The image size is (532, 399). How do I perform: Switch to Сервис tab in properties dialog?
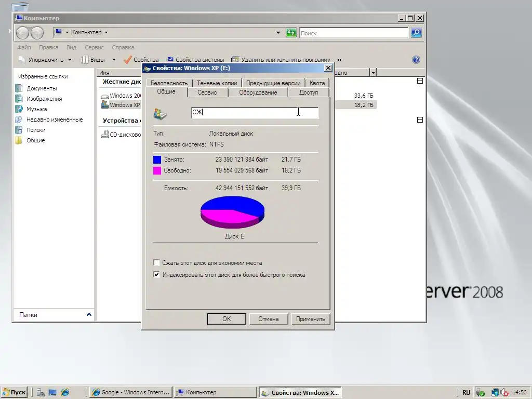pyautogui.click(x=207, y=92)
